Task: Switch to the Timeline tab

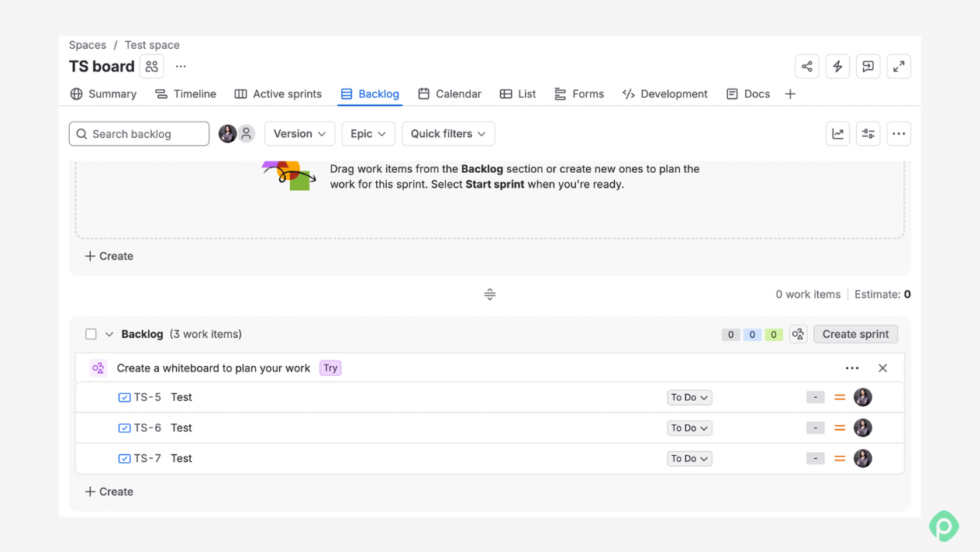Action: [x=185, y=94]
